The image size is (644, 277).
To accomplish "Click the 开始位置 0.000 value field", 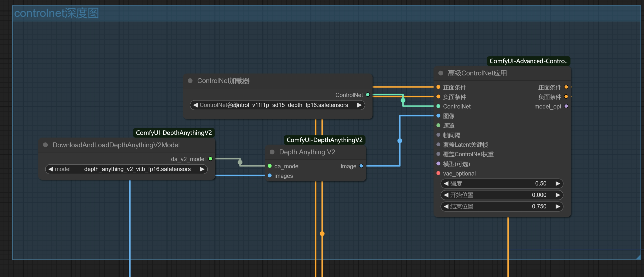I will 502,195.
